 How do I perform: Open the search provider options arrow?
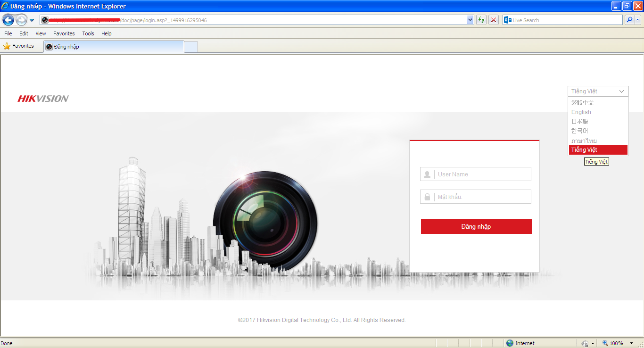point(638,20)
